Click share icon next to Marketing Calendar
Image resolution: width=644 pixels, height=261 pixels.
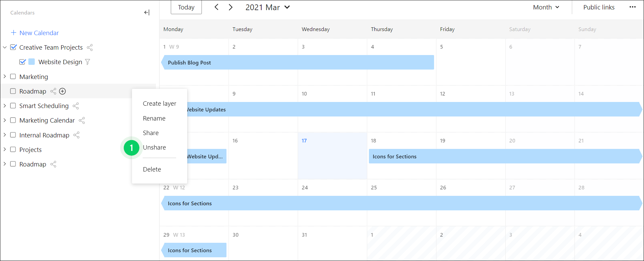coord(82,121)
